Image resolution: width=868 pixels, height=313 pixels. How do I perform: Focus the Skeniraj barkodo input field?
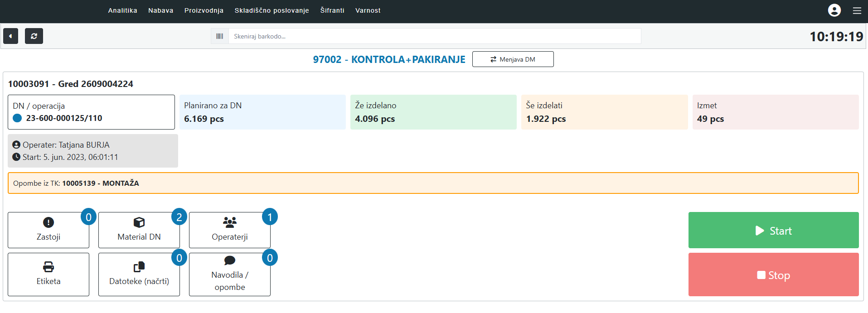click(434, 36)
